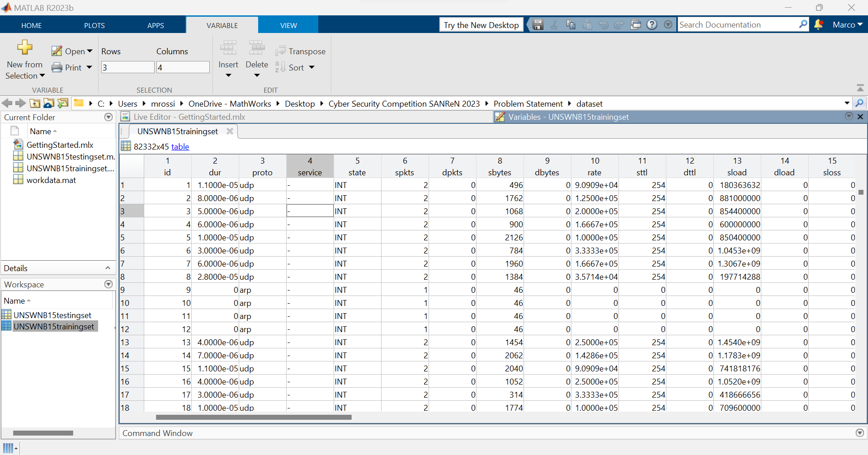The height and width of the screenshot is (455, 868).
Task: Select UNSWNB15trainingset in Workspace
Action: click(54, 326)
